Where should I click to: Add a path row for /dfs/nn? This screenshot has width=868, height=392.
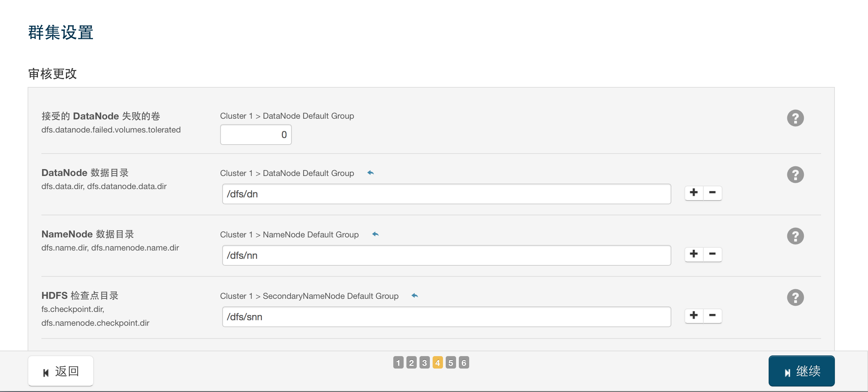tap(694, 254)
